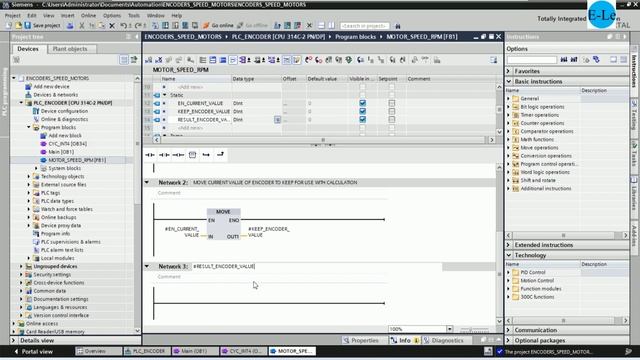640x360 pixels.
Task: Click in the Search in project field
Action: pos(364,26)
